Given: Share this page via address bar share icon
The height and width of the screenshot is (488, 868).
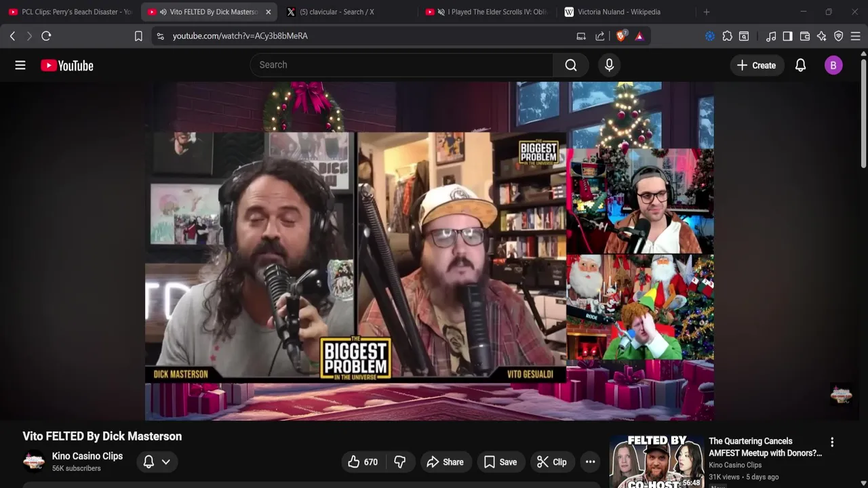Looking at the screenshot, I should click(x=600, y=36).
